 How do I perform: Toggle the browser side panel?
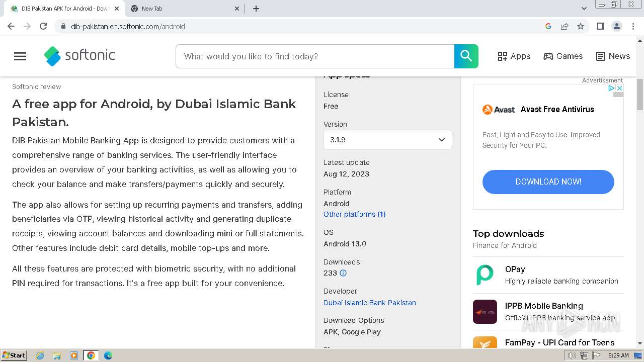600,26
